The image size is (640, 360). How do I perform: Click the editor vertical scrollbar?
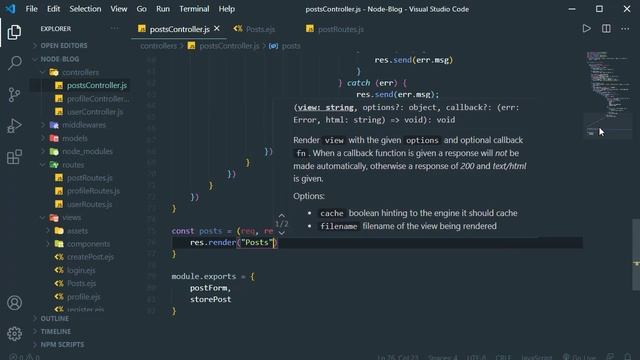click(636, 255)
